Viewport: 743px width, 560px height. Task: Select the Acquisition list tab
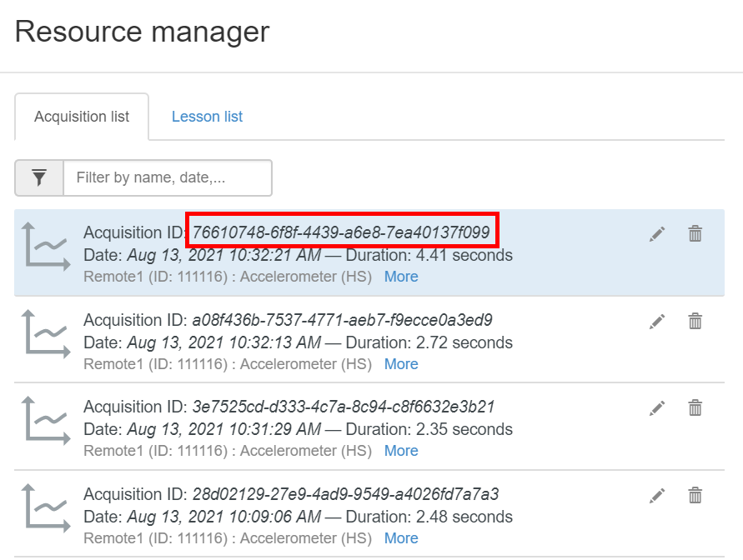82,117
